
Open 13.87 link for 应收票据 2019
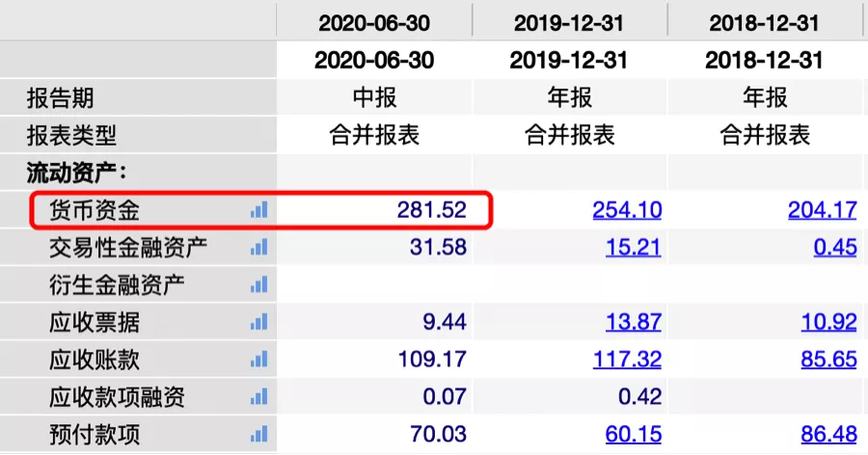click(634, 322)
